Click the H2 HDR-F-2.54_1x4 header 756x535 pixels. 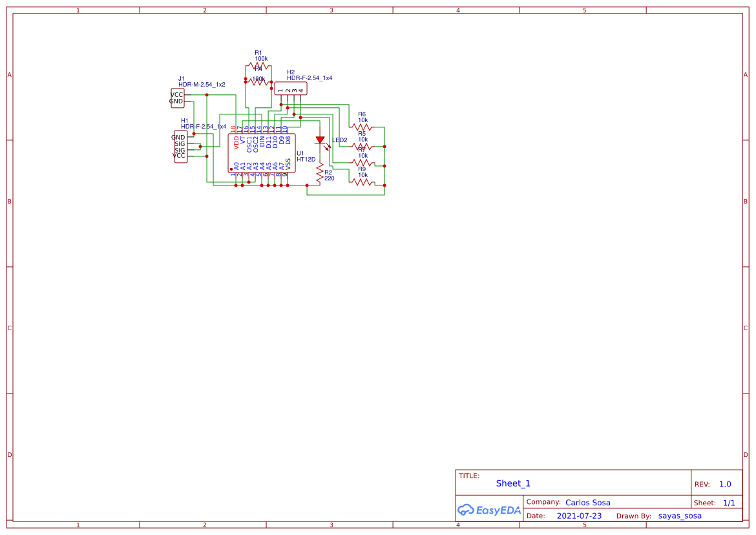tap(290, 88)
